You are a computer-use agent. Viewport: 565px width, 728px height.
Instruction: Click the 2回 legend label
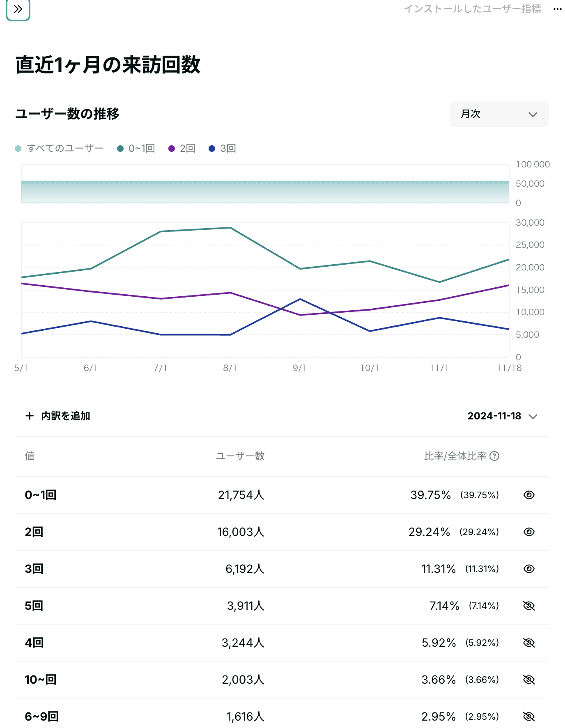(188, 148)
